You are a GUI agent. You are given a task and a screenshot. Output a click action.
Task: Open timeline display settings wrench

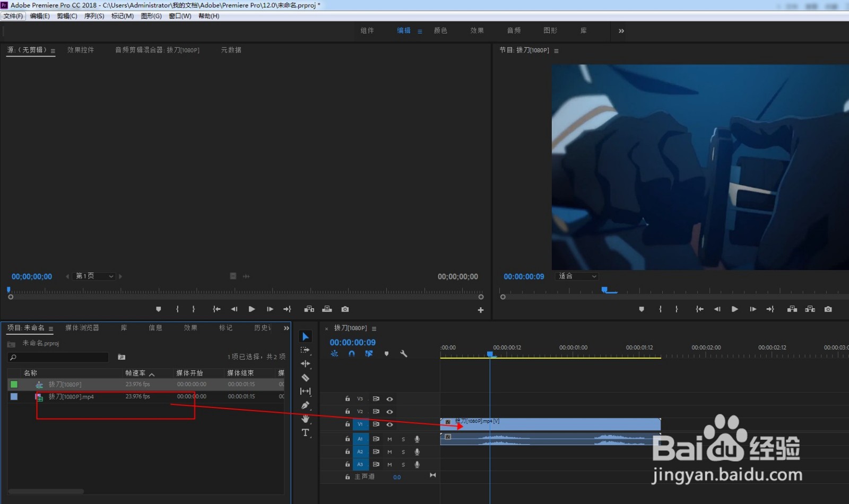404,353
